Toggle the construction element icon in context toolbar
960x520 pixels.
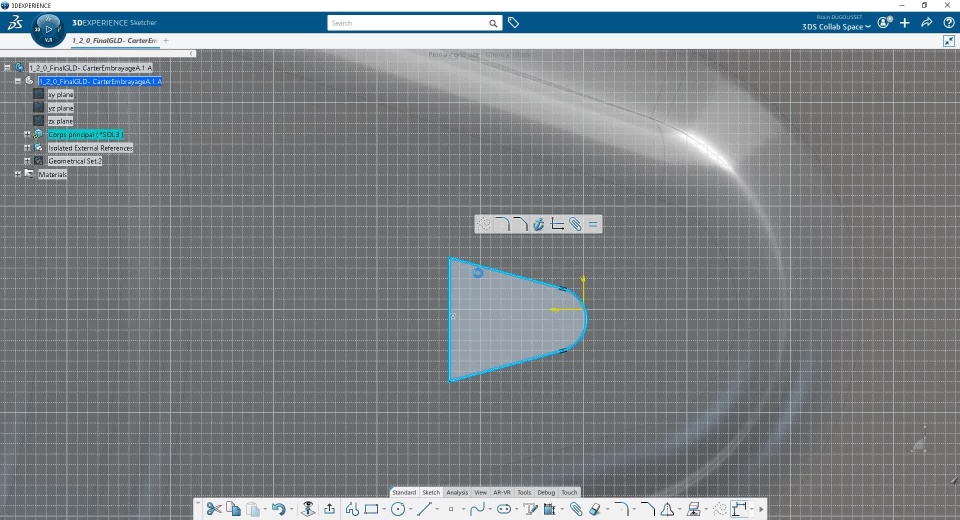coord(484,224)
